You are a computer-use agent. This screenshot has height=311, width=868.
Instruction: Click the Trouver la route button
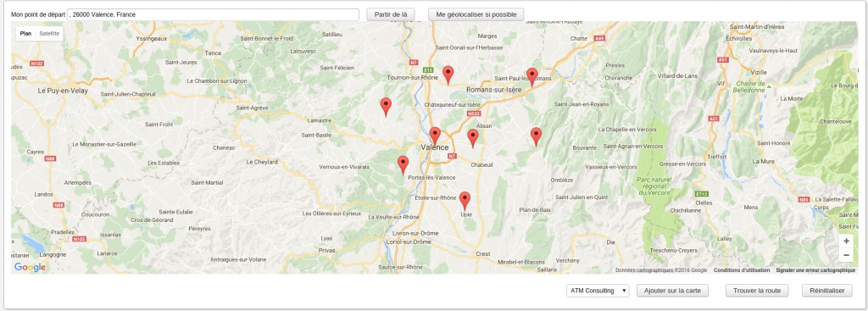[x=757, y=291]
